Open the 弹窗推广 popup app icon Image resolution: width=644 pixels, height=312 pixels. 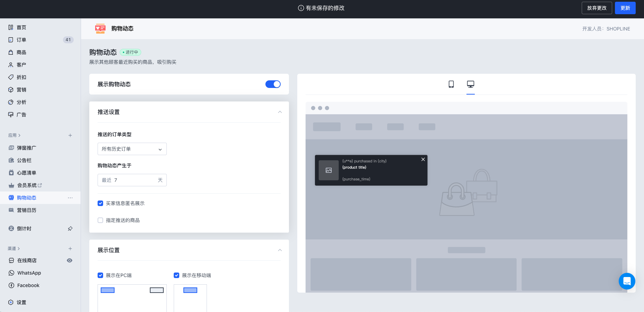pos(11,148)
